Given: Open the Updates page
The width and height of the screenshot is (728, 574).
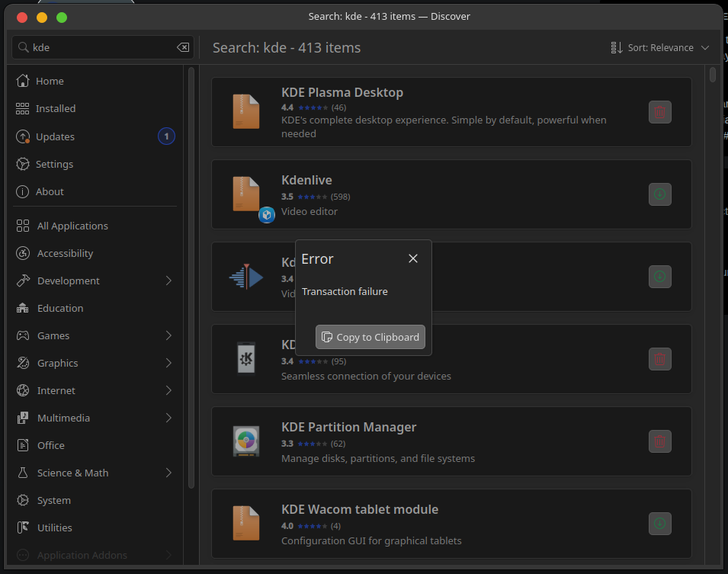Looking at the screenshot, I should (x=95, y=136).
